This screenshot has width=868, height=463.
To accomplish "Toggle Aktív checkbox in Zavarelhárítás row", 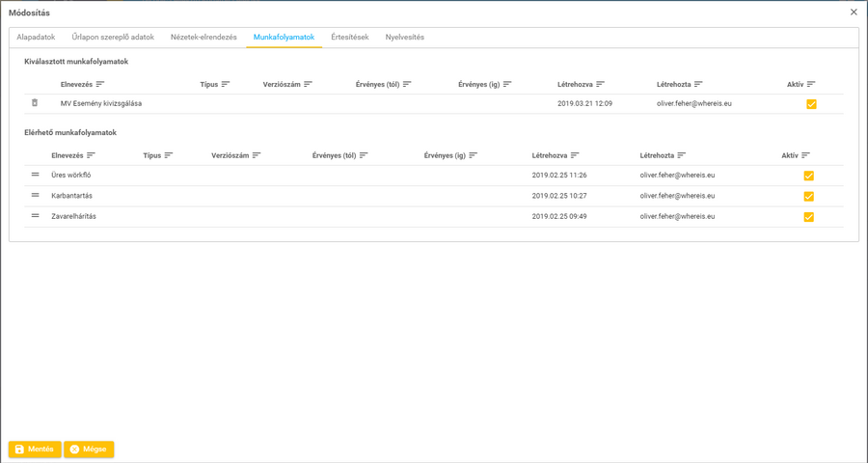I will [808, 217].
